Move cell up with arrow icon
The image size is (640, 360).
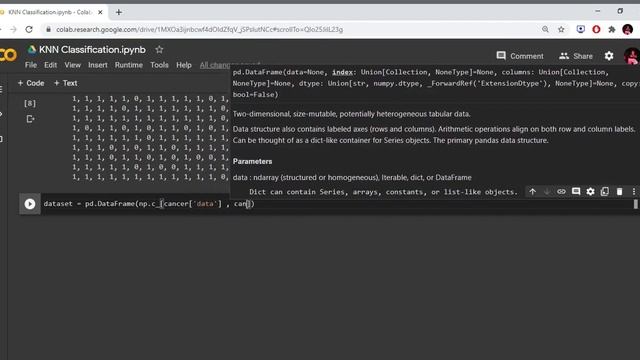pyautogui.click(x=532, y=191)
